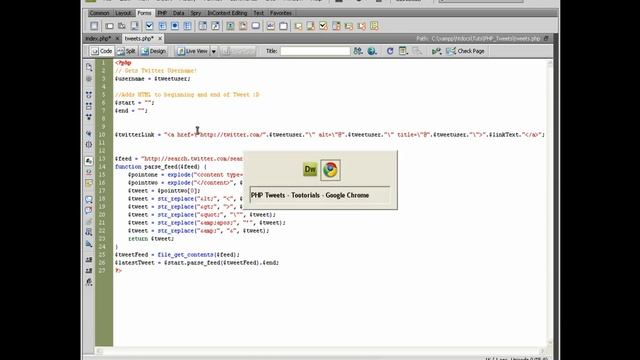Viewport: 640px width, 360px height.
Task: Insert a Fieldset form element
Action: click(283, 26)
